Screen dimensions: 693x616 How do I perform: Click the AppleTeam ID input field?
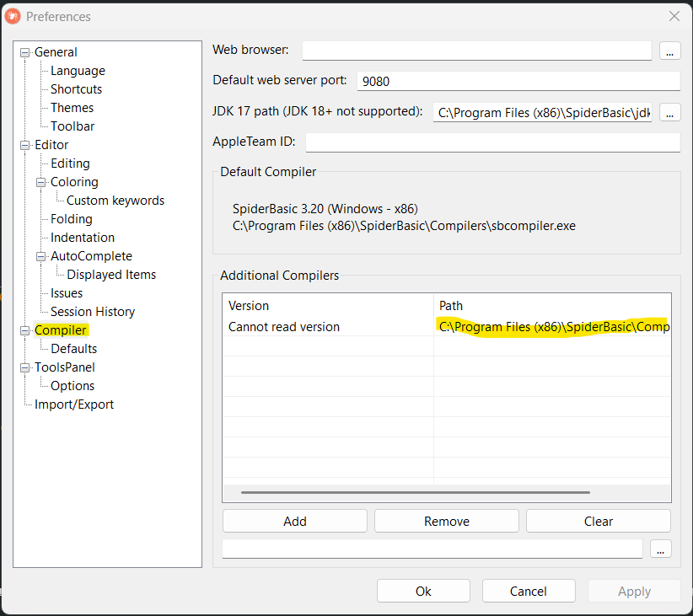[492, 142]
